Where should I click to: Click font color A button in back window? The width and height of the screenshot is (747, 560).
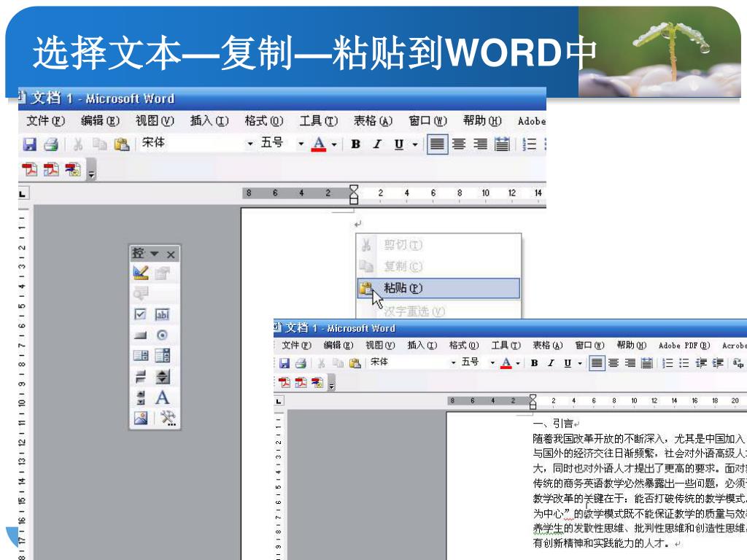pos(319,144)
